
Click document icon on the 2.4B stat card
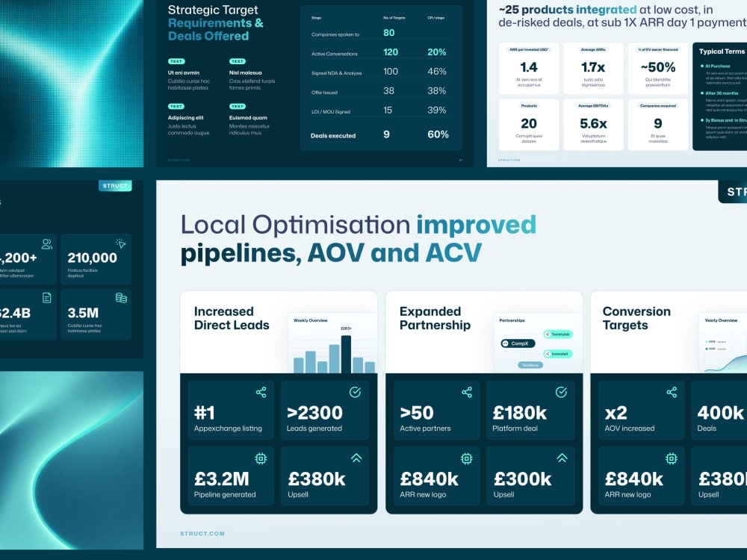coord(46,298)
